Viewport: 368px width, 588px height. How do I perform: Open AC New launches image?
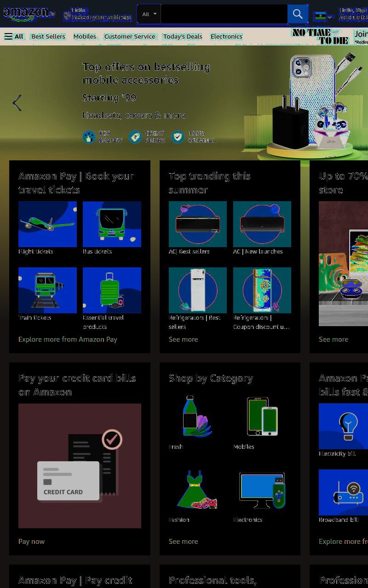tap(262, 224)
